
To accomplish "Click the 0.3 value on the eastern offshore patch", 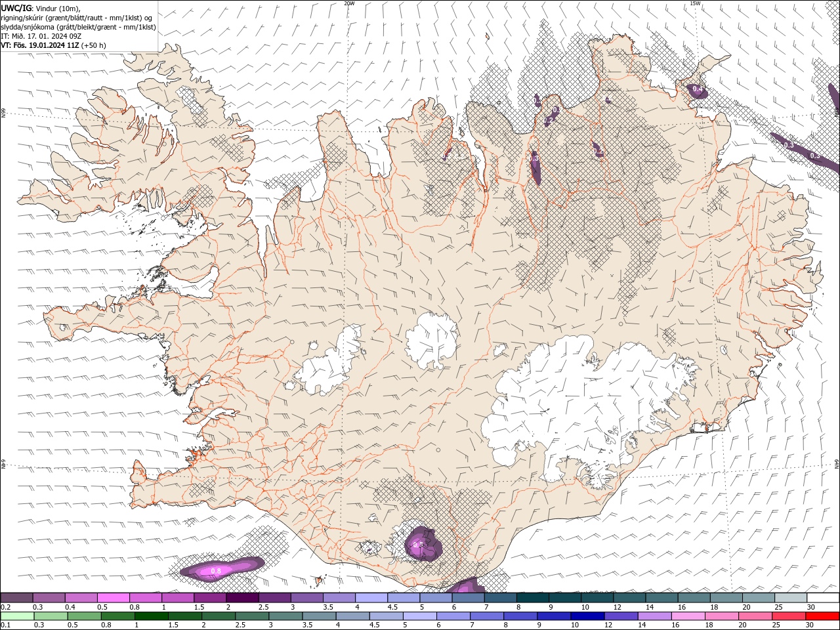I will coord(789,145).
